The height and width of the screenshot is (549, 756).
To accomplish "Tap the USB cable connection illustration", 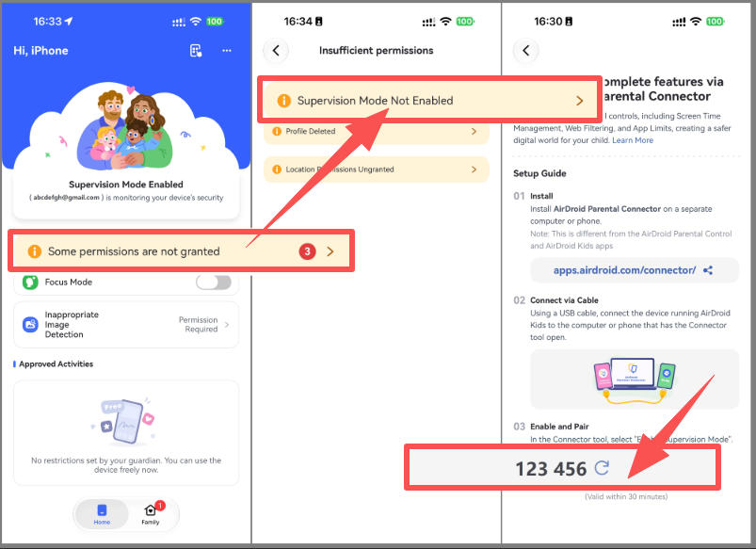I will (x=635, y=380).
